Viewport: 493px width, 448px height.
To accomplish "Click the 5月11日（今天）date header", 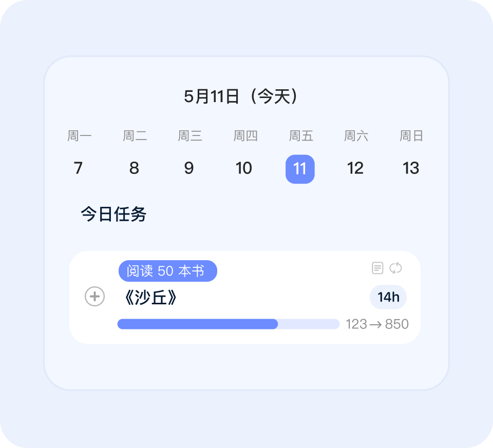I will click(242, 96).
